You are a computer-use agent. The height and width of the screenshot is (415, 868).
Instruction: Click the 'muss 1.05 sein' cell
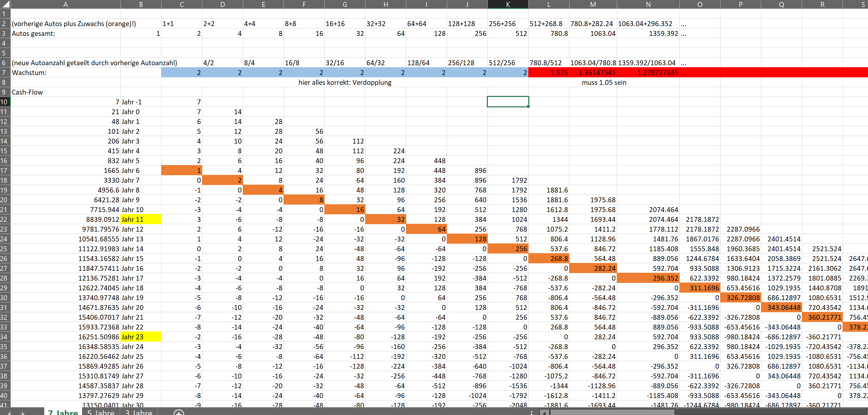[x=603, y=82]
